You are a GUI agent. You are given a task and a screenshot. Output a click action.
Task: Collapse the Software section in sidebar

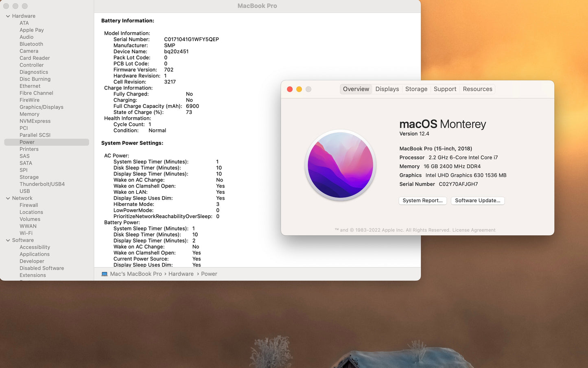7,240
